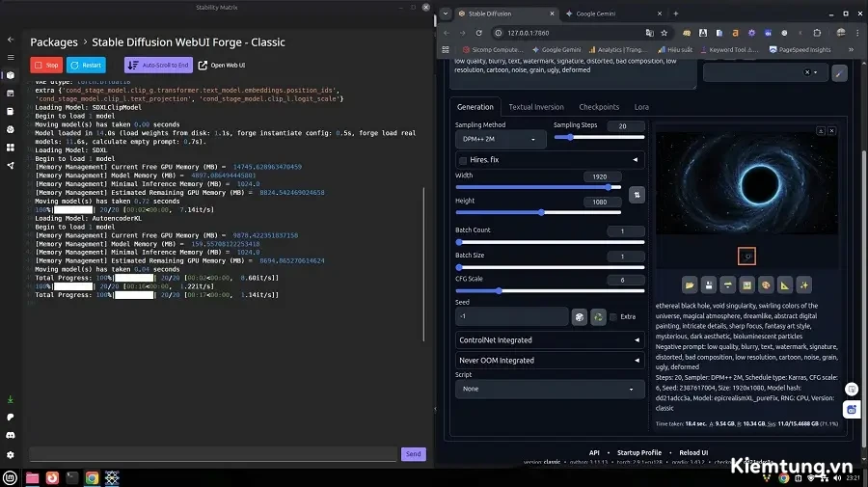Expand the Hires. fix section arrow

[x=636, y=160]
